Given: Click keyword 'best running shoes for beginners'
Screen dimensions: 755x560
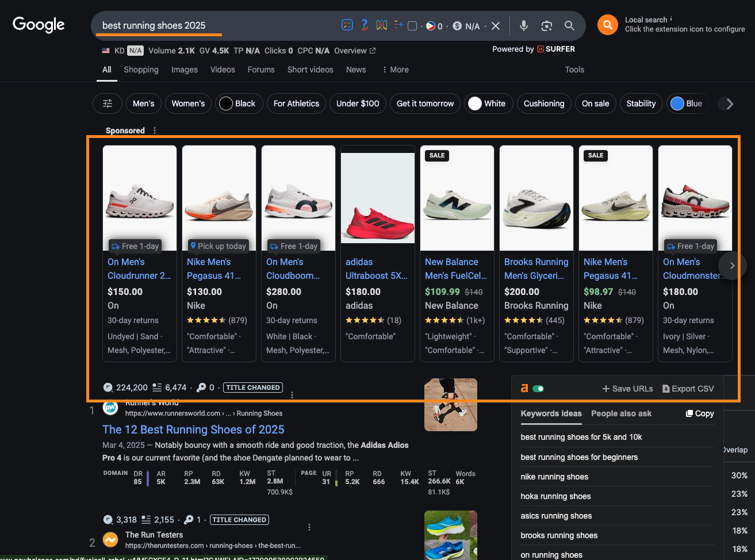Looking at the screenshot, I should (x=579, y=457).
